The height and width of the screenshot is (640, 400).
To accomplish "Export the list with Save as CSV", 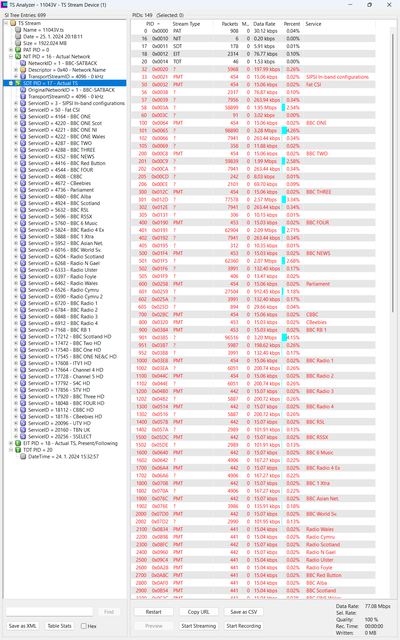I will [244, 612].
